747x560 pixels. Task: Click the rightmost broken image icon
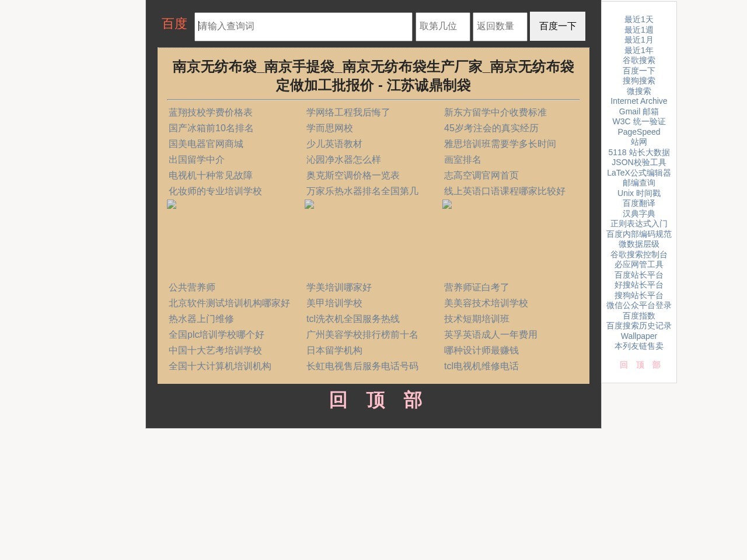[447, 205]
